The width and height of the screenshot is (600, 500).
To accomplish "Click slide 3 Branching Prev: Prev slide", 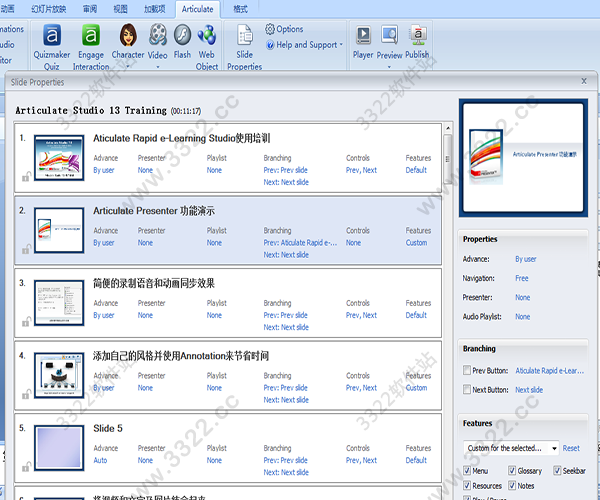I will tap(285, 315).
